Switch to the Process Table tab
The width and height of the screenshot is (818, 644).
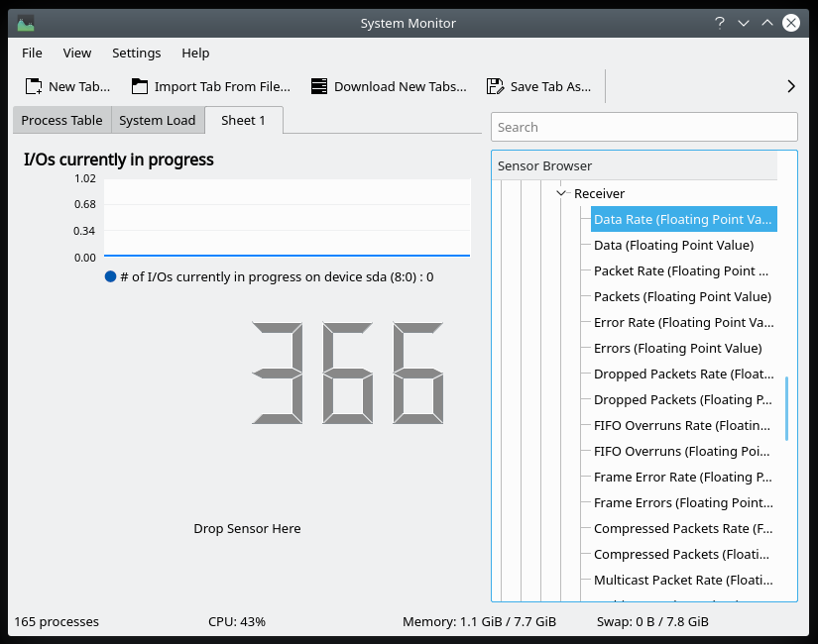click(61, 120)
